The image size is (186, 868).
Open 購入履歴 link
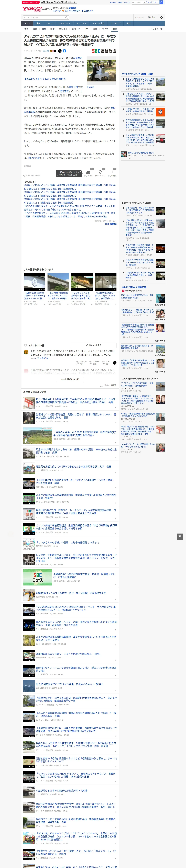click(152, 17)
